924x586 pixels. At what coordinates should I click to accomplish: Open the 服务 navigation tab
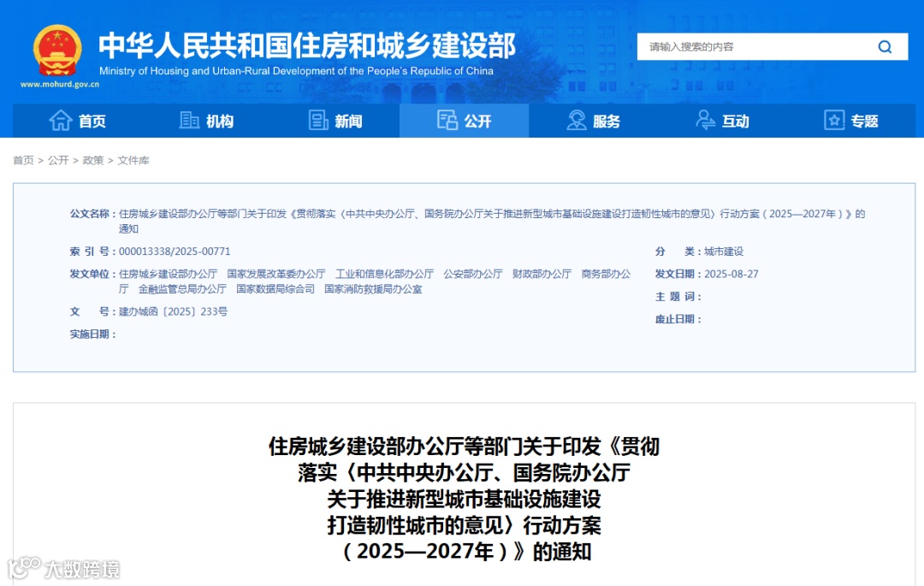(x=594, y=121)
